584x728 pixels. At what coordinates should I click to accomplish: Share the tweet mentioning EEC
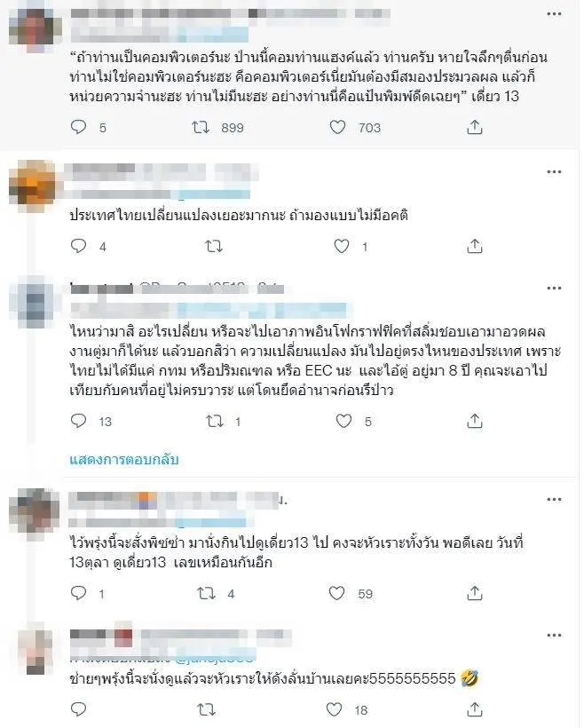[475, 421]
